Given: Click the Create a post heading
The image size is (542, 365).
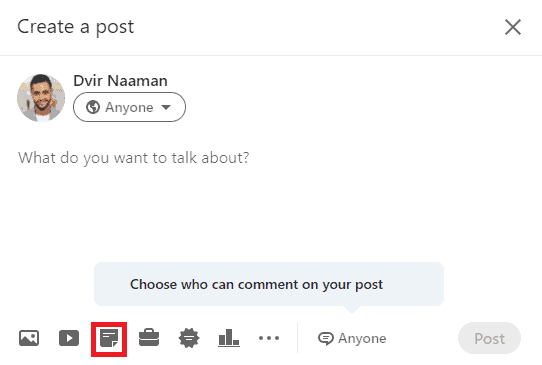Looking at the screenshot, I should (76, 27).
